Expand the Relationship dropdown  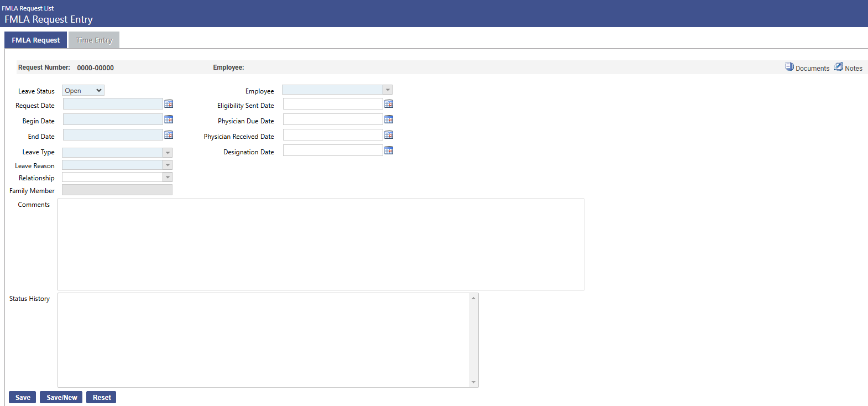[x=168, y=177]
